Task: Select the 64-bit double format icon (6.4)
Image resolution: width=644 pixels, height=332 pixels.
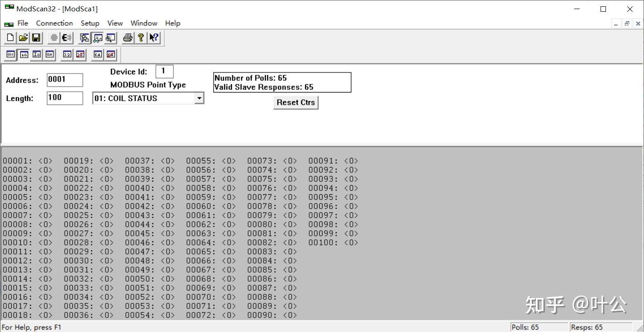Action: pos(98,54)
